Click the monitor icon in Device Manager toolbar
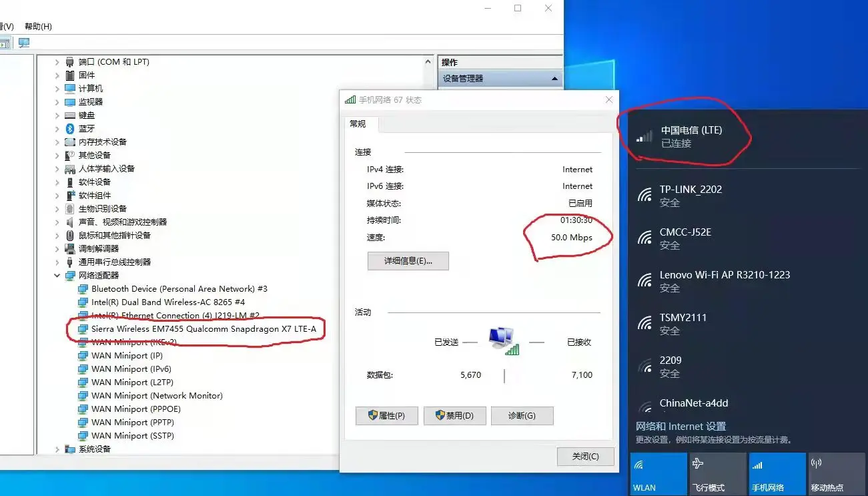Viewport: 868px width, 496px height. pyautogui.click(x=24, y=43)
